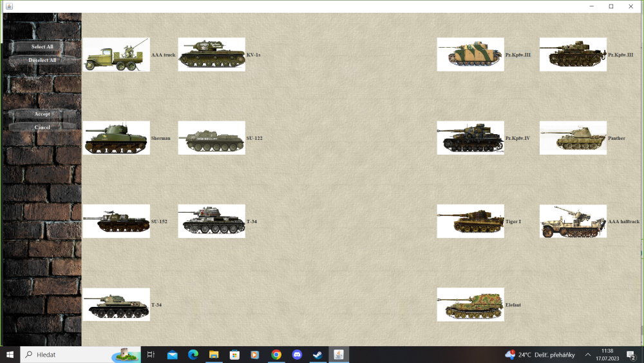This screenshot has width=644, height=363.
Task: Open the media player taskbar icon
Action: click(x=255, y=355)
